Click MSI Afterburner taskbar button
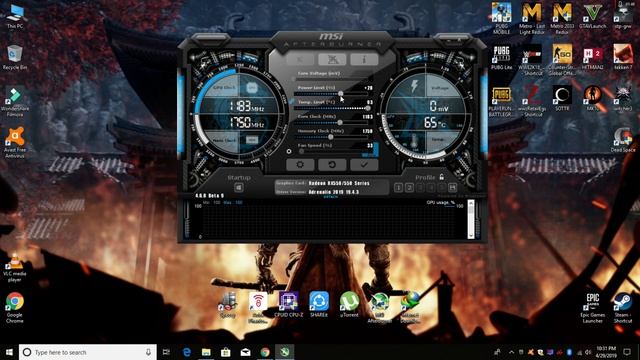The image size is (640, 360). (284, 352)
